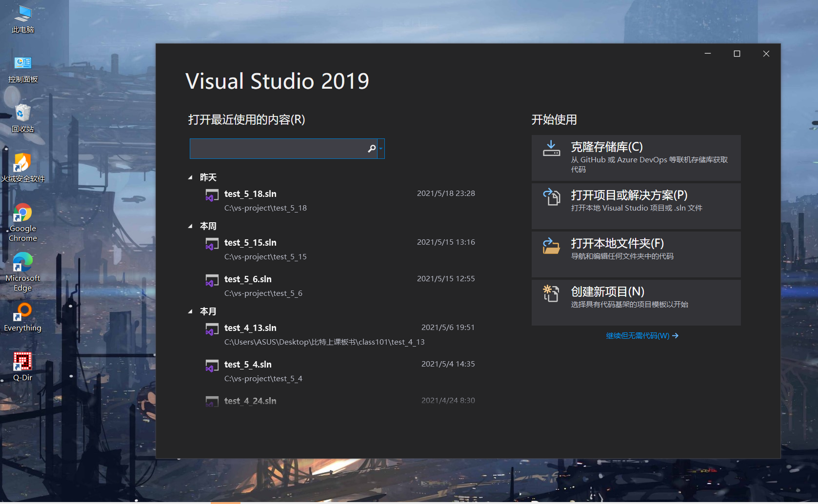Click path C:\vs-project\test_5_6
Image resolution: width=818 pixels, height=504 pixels.
tap(263, 293)
